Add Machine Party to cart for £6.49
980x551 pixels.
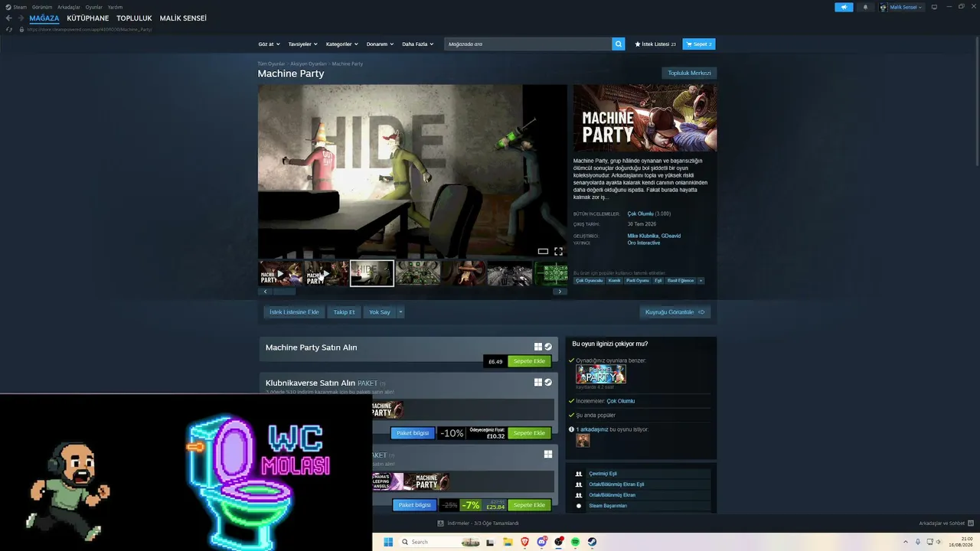pos(529,361)
